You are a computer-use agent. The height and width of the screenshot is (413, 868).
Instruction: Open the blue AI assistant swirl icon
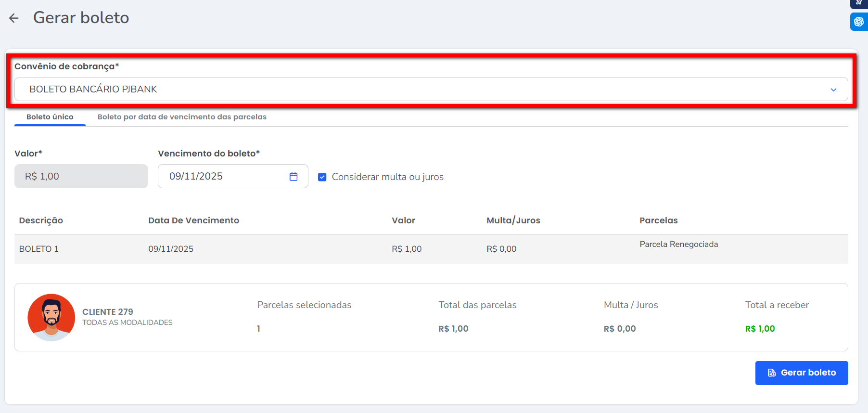coord(858,22)
